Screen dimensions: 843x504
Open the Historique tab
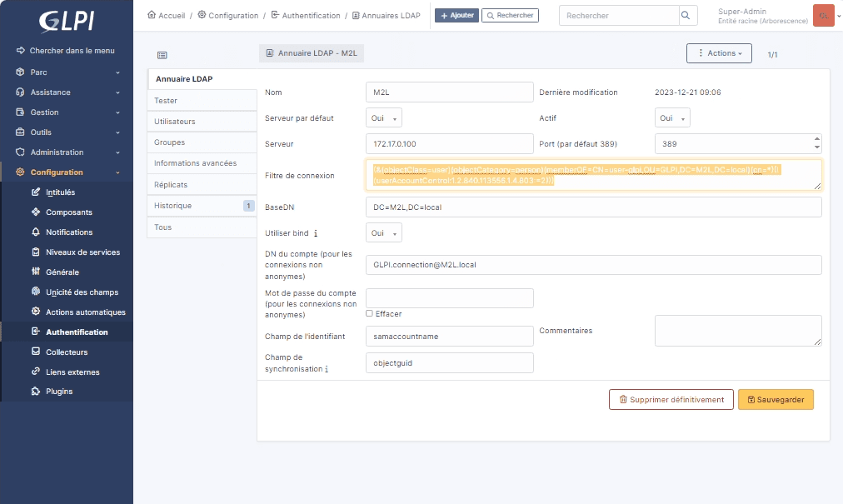tap(172, 206)
